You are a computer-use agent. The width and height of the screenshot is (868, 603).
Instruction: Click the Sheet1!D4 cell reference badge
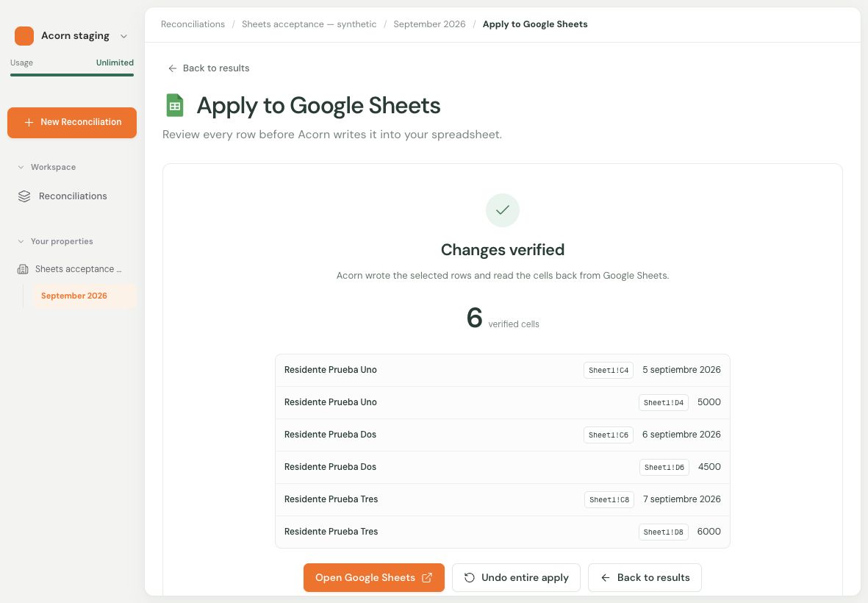click(x=663, y=402)
